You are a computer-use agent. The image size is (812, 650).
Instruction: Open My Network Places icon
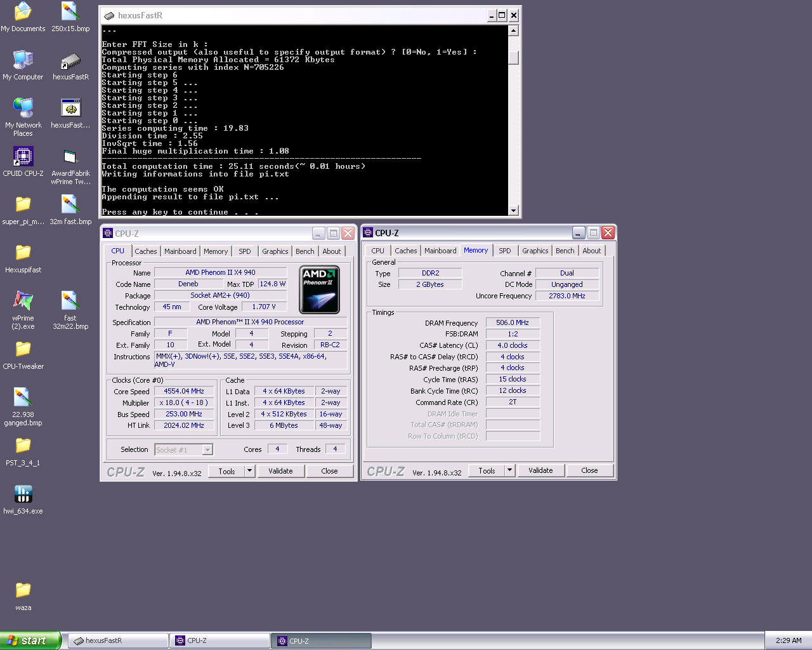[23, 117]
